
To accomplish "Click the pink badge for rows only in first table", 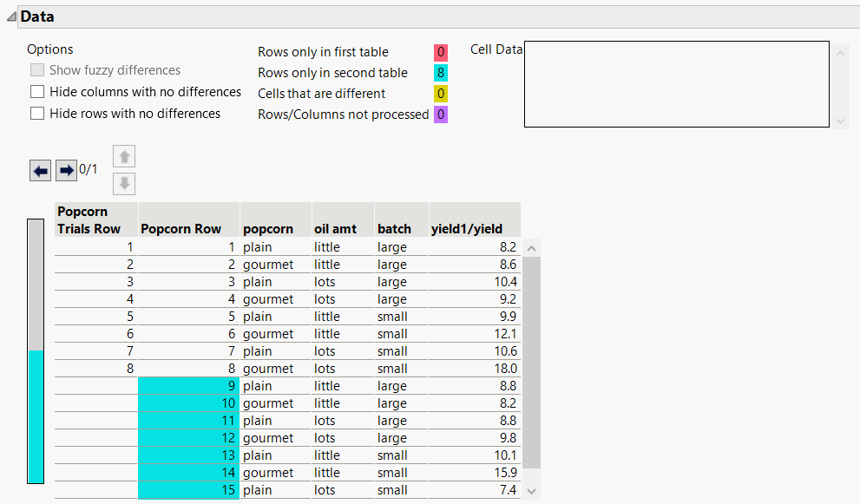I will click(x=441, y=52).
